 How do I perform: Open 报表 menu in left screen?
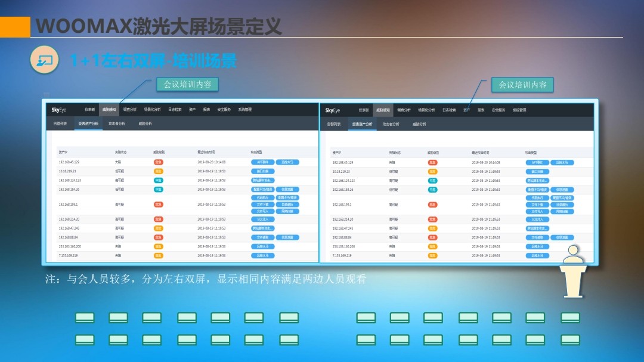pyautogui.click(x=206, y=110)
